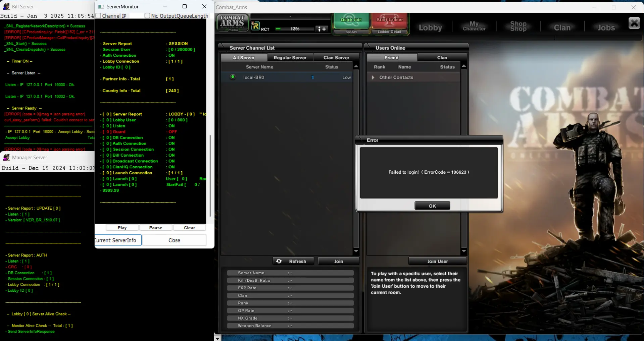Click the add-friend person plus icon
This screenshot has height=341, width=644.
coord(322,29)
